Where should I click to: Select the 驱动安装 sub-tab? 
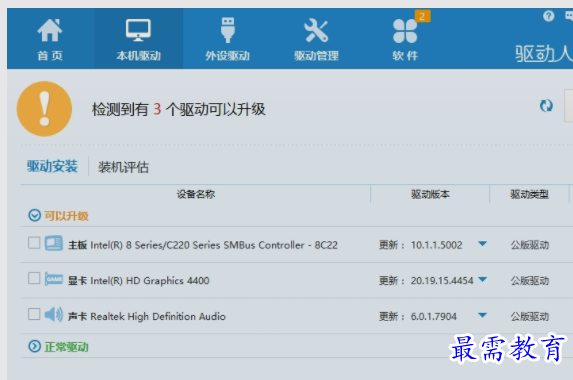pos(52,167)
